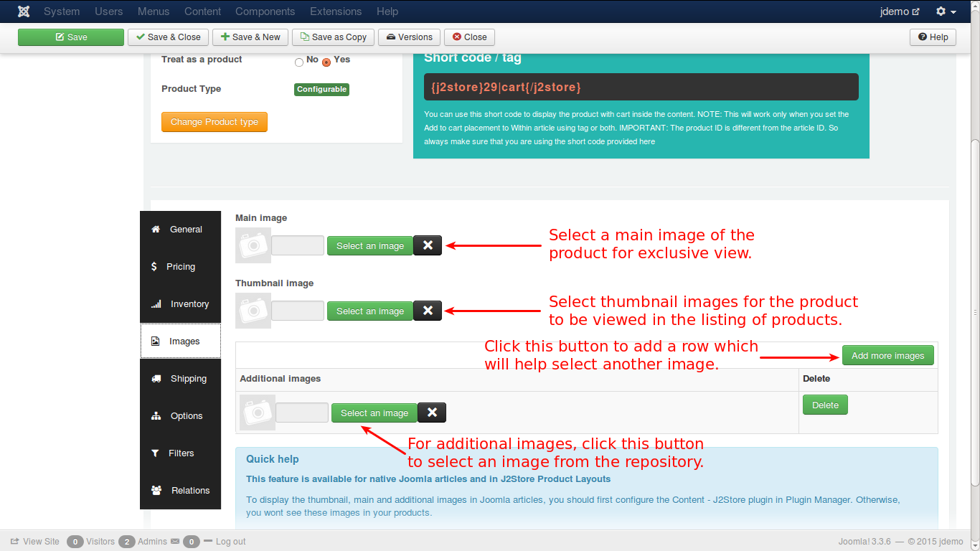This screenshot has width=980, height=551.
Task: Click the j2store short code text
Action: tap(506, 87)
